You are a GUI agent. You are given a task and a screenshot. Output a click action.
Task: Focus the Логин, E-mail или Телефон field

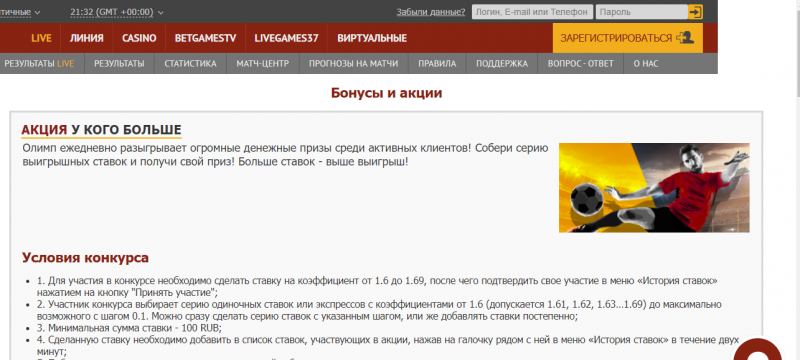[532, 12]
